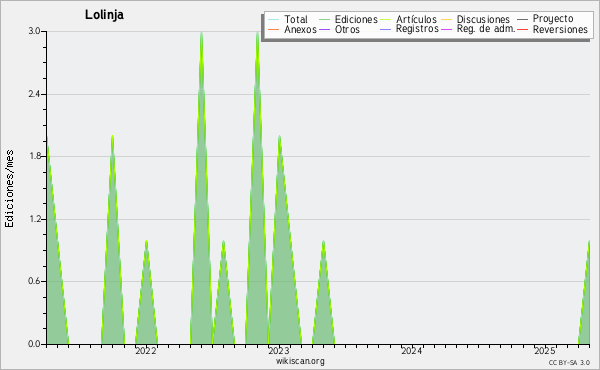Click the red line swatch beside 'Reversiones'

point(522,29)
